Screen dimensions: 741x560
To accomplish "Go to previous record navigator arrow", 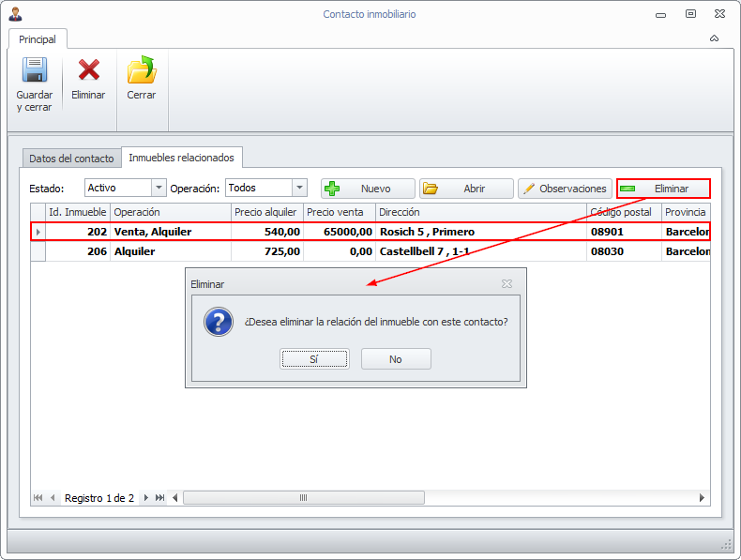I will tap(53, 497).
